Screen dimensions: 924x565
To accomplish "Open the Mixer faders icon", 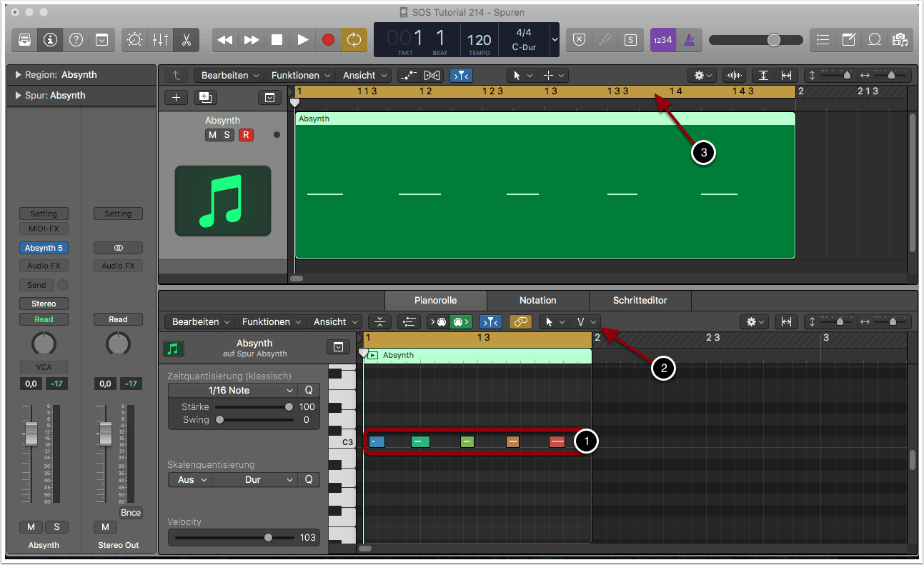I will point(160,40).
